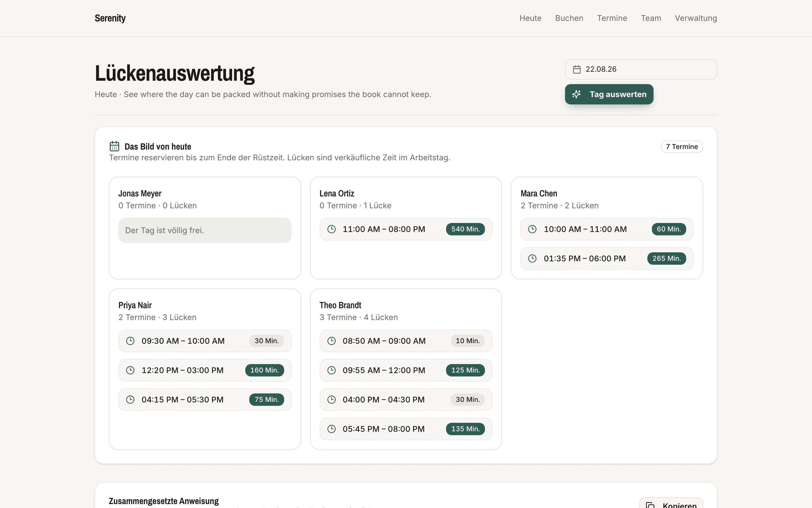
Task: Copy the instruction with the Kopieren button
Action: click(671, 503)
